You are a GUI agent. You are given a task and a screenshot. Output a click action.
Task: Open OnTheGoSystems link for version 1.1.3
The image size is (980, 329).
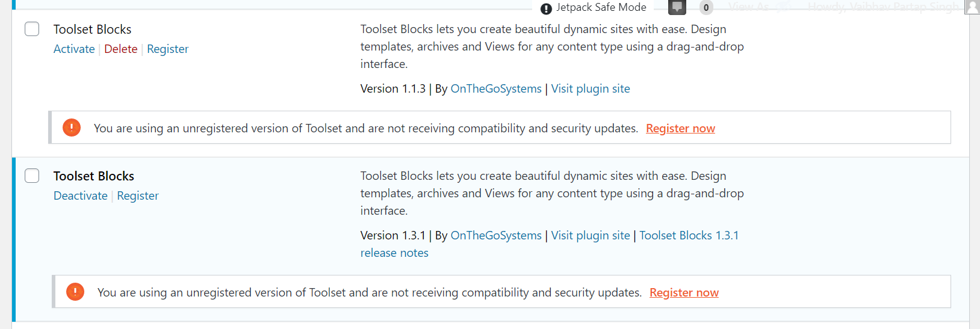pyautogui.click(x=496, y=89)
